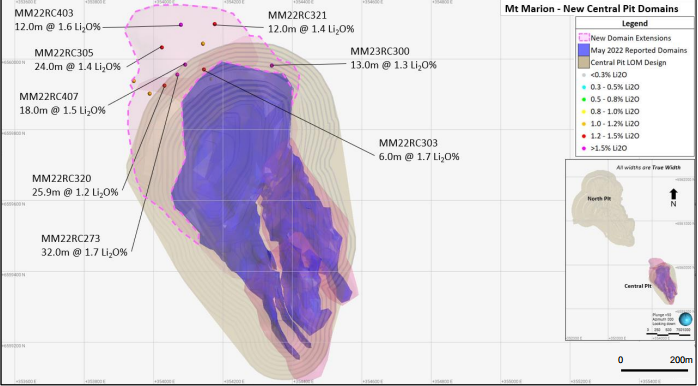
Task: Click the >1.5% Li2O legend dot
Action: pos(584,148)
